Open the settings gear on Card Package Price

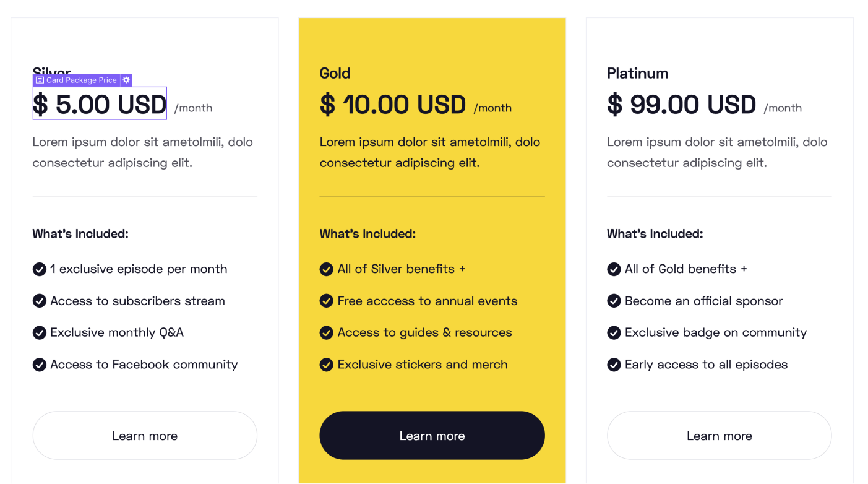pos(126,80)
